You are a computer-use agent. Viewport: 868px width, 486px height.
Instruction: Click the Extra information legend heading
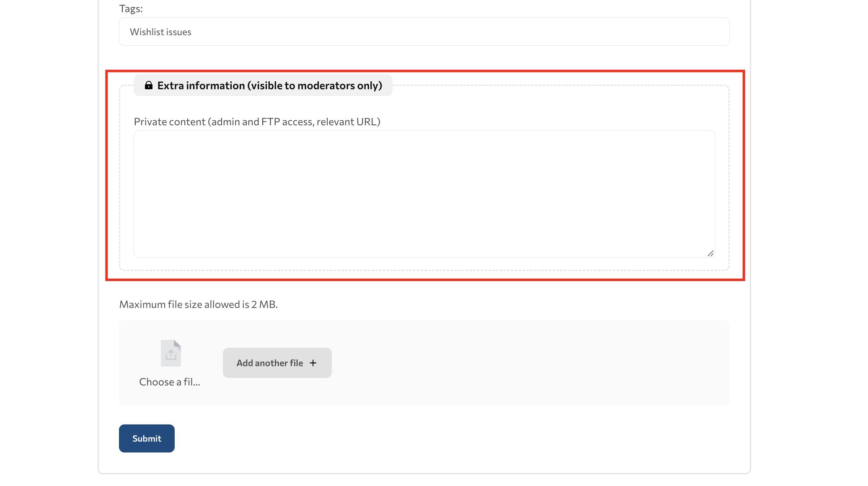click(x=263, y=85)
